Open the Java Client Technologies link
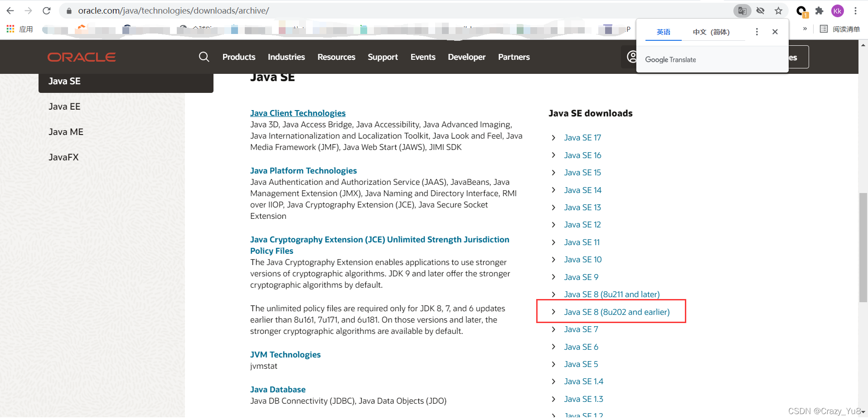This screenshot has height=420, width=868. [x=298, y=113]
